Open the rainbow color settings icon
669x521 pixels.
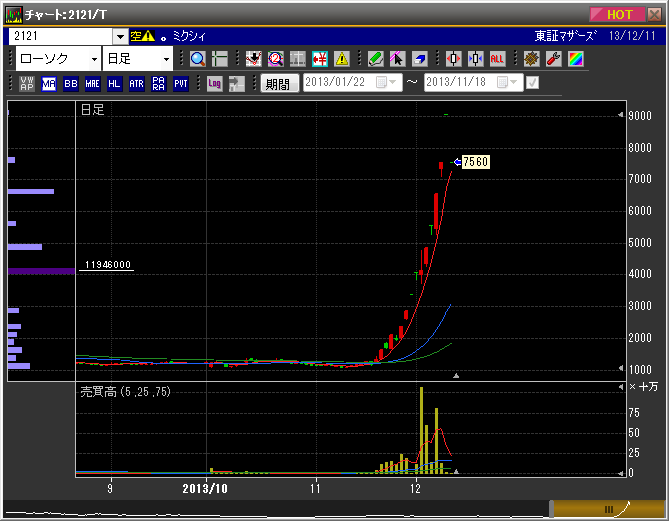[575, 59]
